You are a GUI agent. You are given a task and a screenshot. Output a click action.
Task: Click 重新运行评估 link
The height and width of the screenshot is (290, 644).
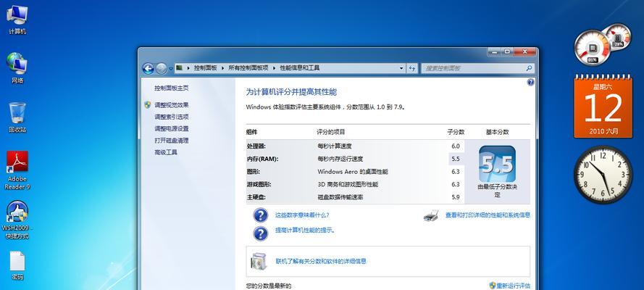(513, 286)
